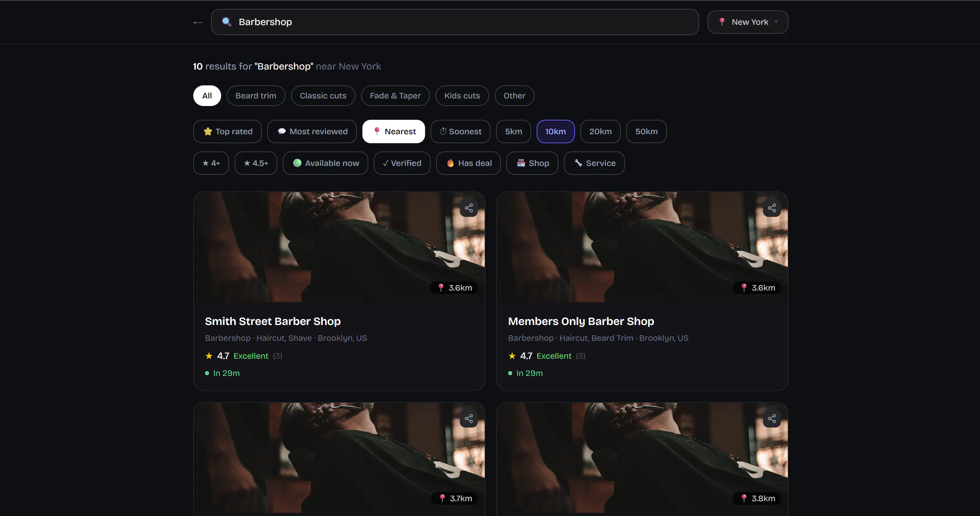Click 'Excellent' label on Members Only card

coord(554,356)
